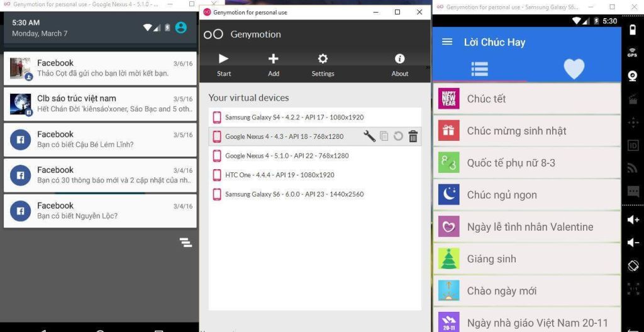Click the Lời Chúc Hay title text
Screen dimensions: 644x332
click(x=494, y=42)
